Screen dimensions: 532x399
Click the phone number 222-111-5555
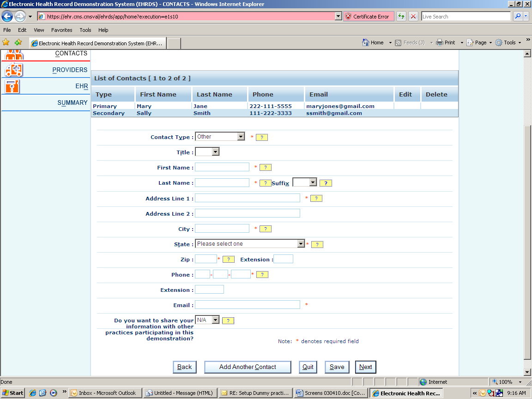[271, 106]
